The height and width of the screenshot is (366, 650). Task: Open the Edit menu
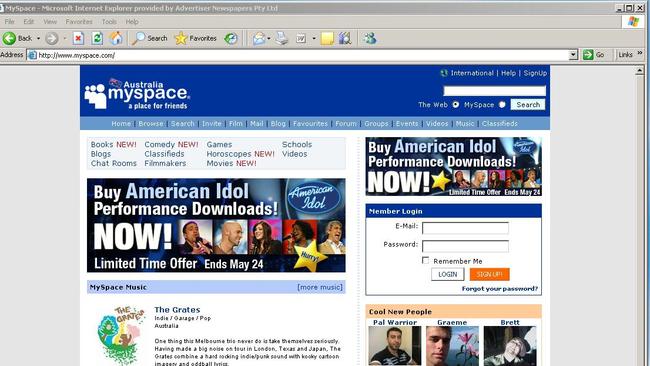pos(29,22)
